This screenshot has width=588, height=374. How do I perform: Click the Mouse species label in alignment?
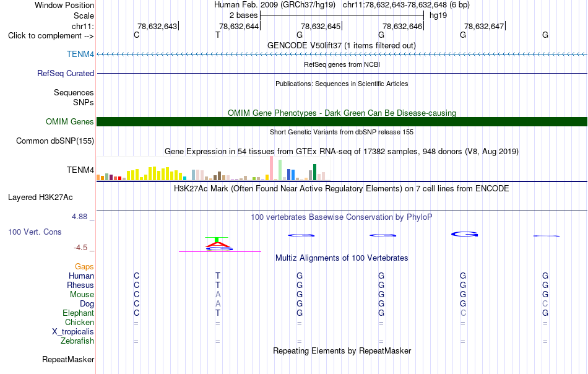click(x=82, y=295)
